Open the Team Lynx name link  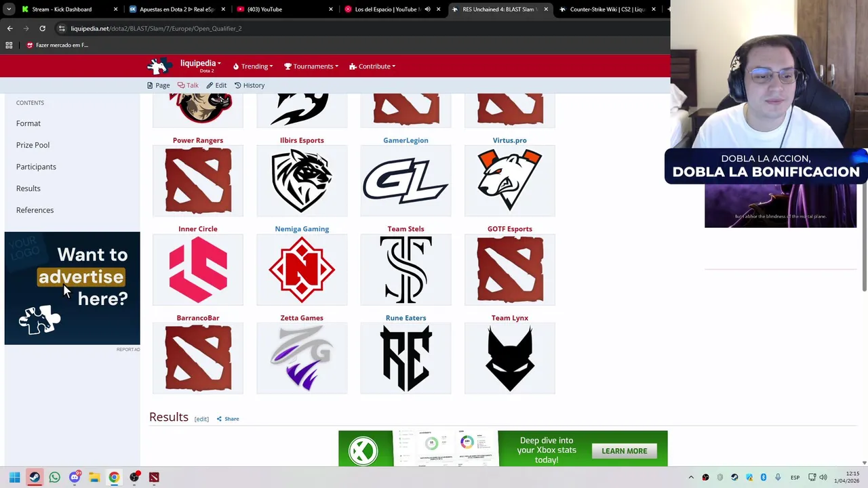coord(510,318)
